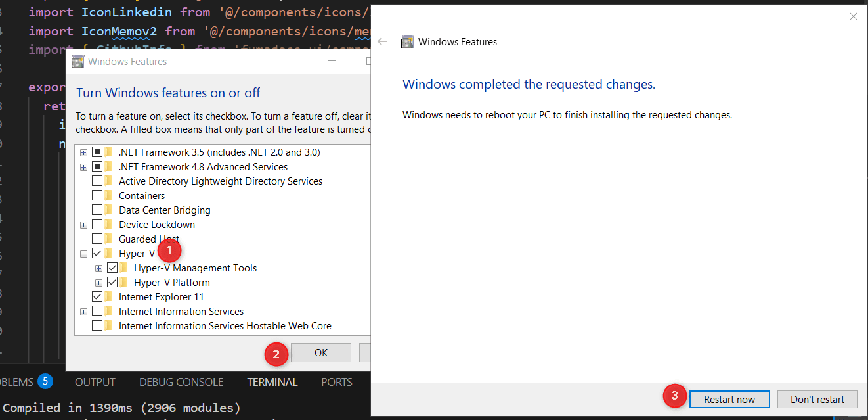Click the Windows Features icon in left dialog title bar
Image resolution: width=868 pixels, height=420 pixels.
[78, 62]
